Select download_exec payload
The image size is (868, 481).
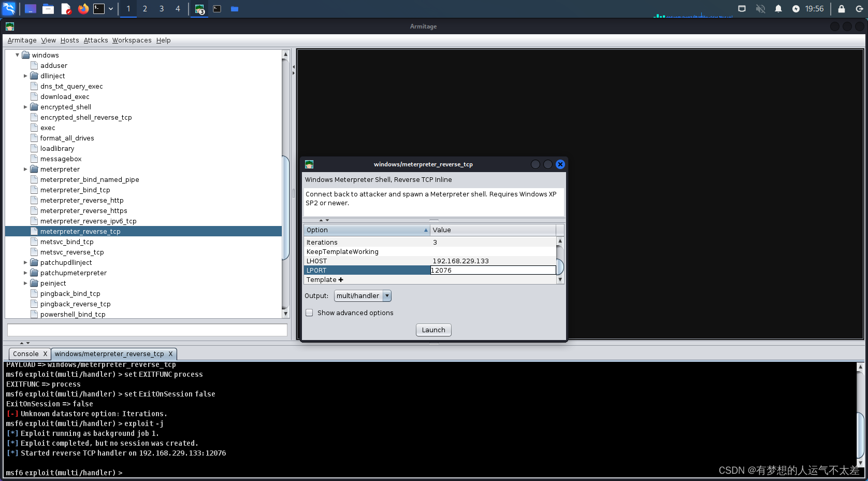(x=65, y=96)
